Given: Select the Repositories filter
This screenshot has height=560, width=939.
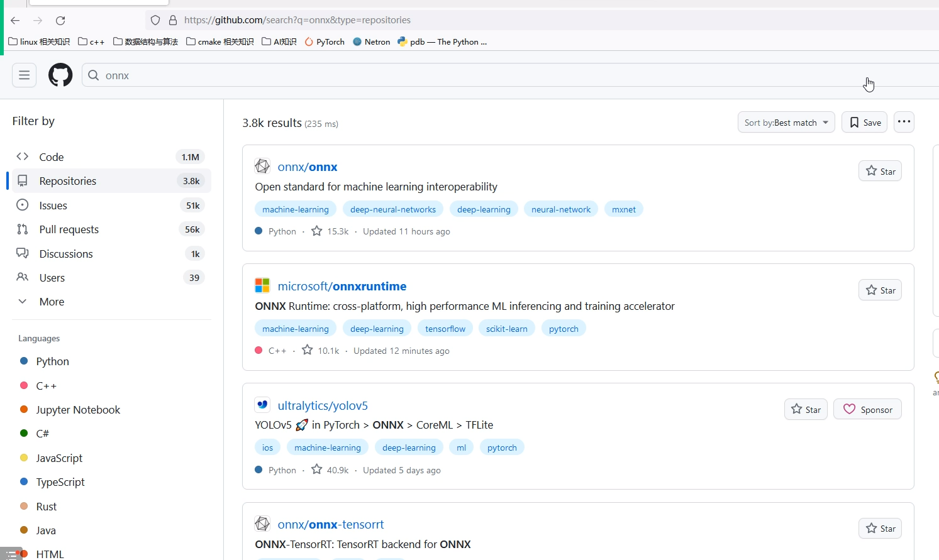Looking at the screenshot, I should click(x=112, y=181).
